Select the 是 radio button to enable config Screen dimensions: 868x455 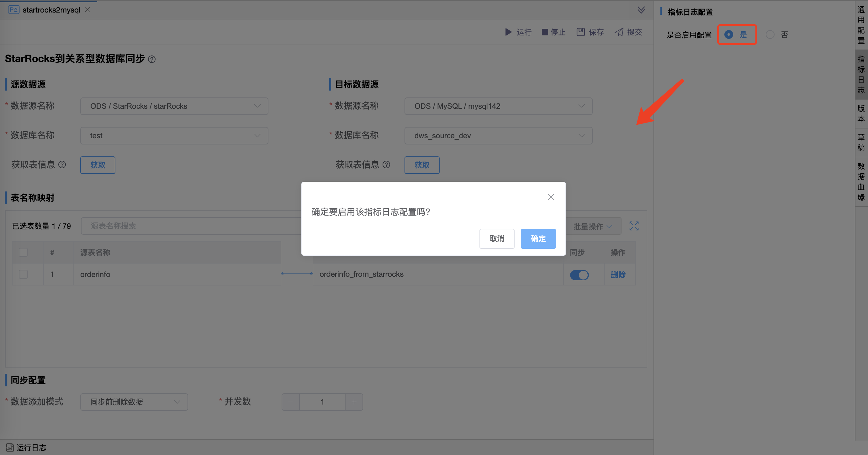(x=728, y=34)
